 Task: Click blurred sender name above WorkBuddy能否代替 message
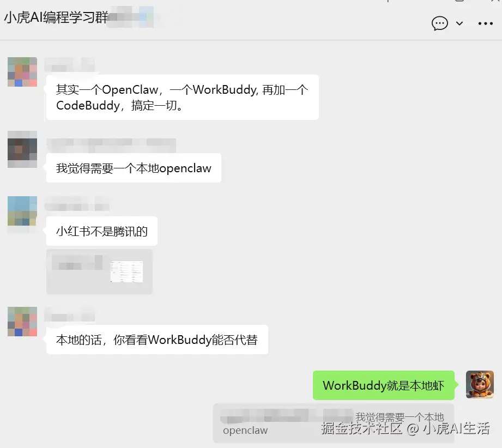click(x=69, y=314)
